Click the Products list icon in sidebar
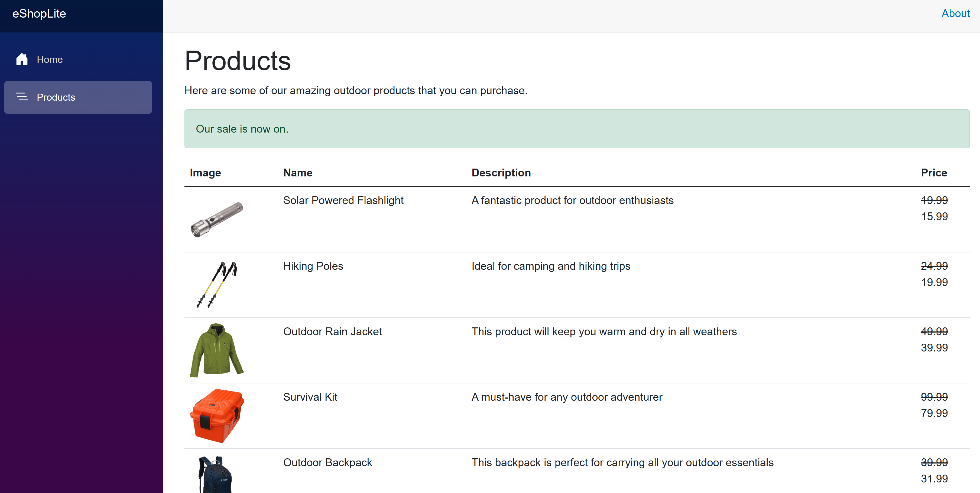Image resolution: width=980 pixels, height=493 pixels. click(x=22, y=97)
